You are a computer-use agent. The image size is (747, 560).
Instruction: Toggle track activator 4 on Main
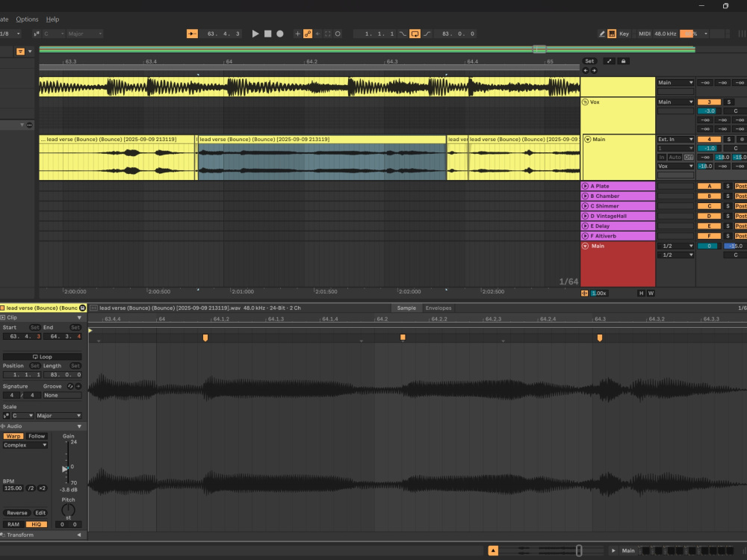(x=709, y=140)
